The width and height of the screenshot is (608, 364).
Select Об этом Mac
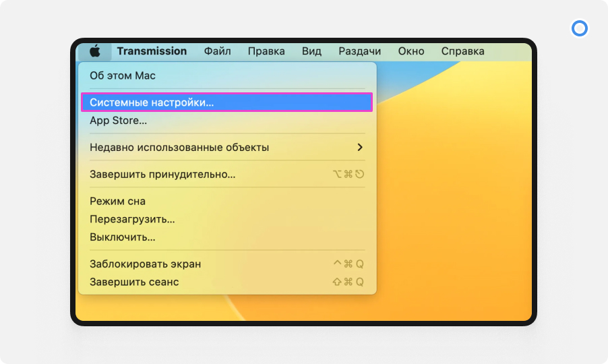[123, 75]
